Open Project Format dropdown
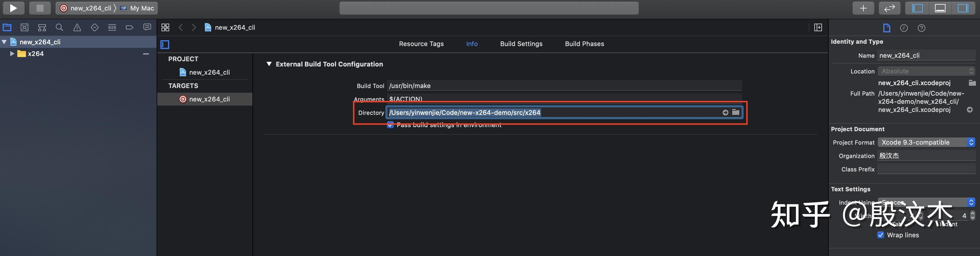This screenshot has height=256, width=980. pos(926,143)
